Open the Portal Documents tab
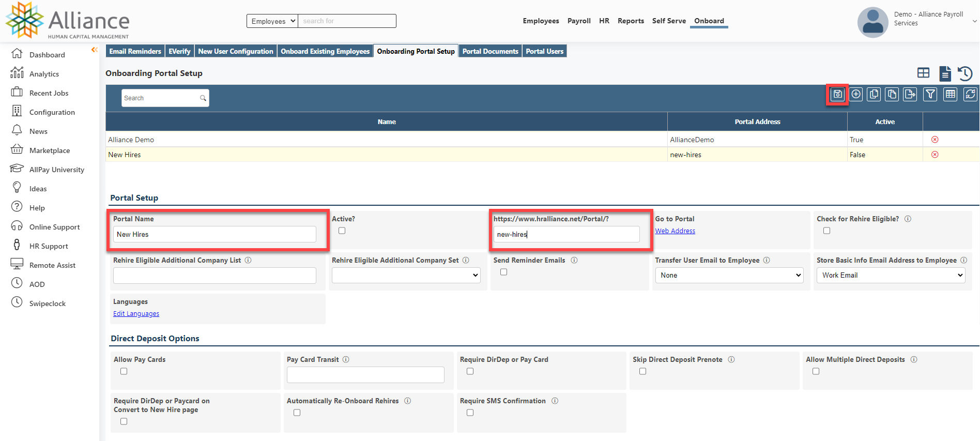The width and height of the screenshot is (980, 441). [490, 51]
